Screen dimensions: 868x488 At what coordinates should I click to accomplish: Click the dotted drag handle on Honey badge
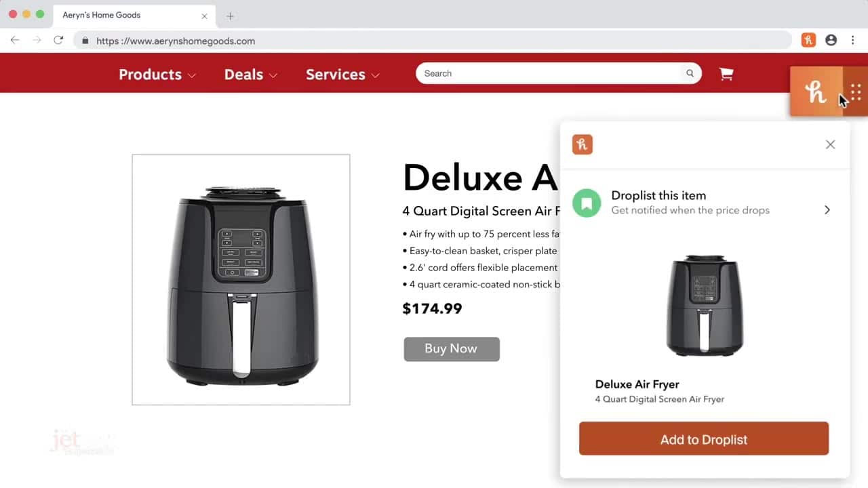pyautogui.click(x=856, y=91)
